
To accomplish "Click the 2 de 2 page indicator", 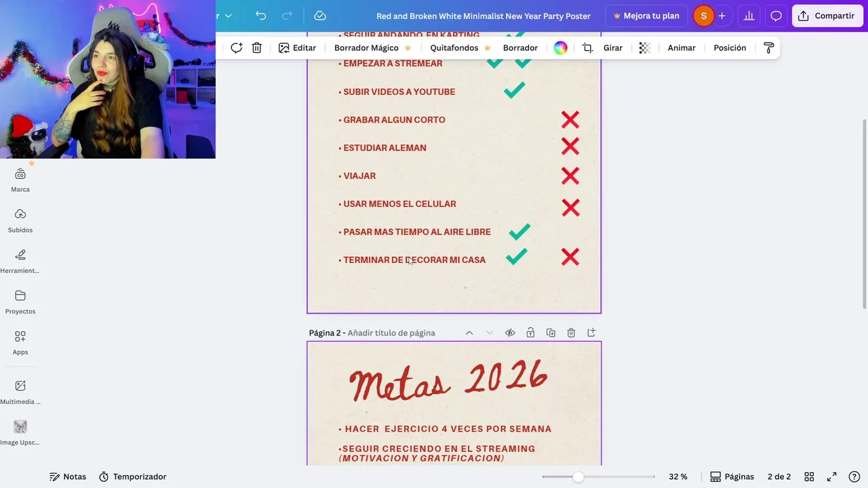I will click(x=779, y=476).
